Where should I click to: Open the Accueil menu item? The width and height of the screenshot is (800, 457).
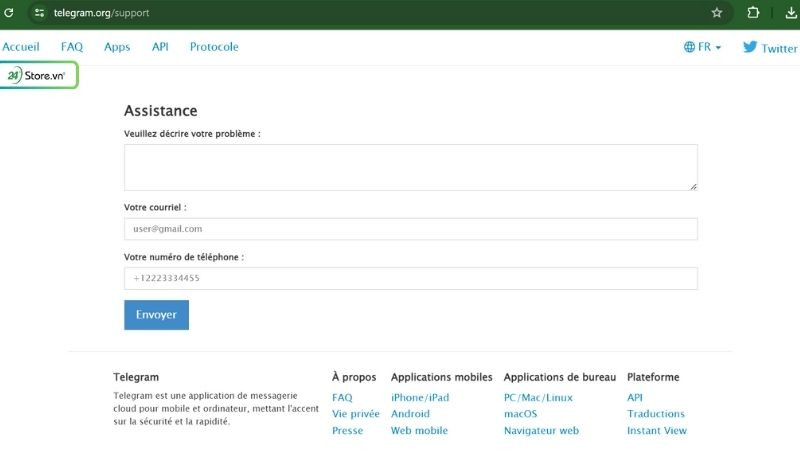click(x=21, y=47)
